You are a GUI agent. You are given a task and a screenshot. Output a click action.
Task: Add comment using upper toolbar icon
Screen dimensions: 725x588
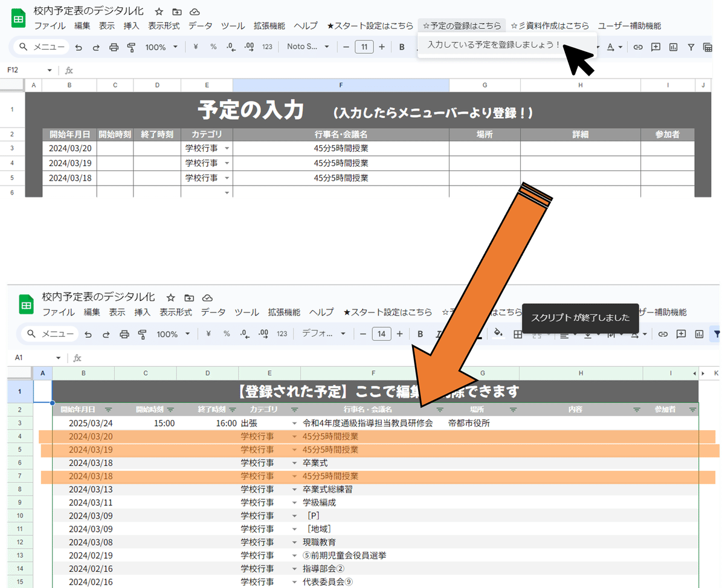pos(656,47)
